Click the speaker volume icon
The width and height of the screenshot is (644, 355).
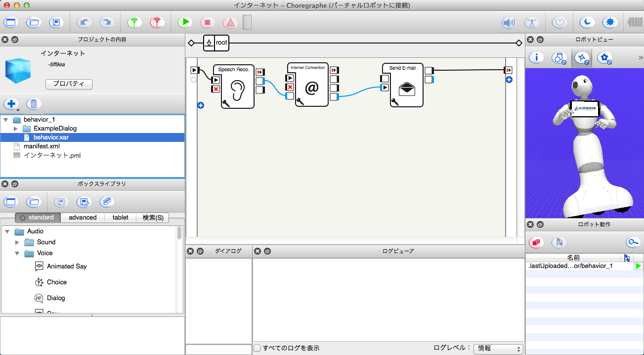coord(509,22)
